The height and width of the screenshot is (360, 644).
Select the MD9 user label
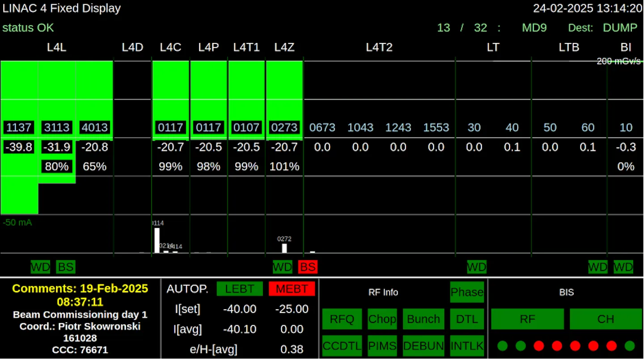point(534,28)
